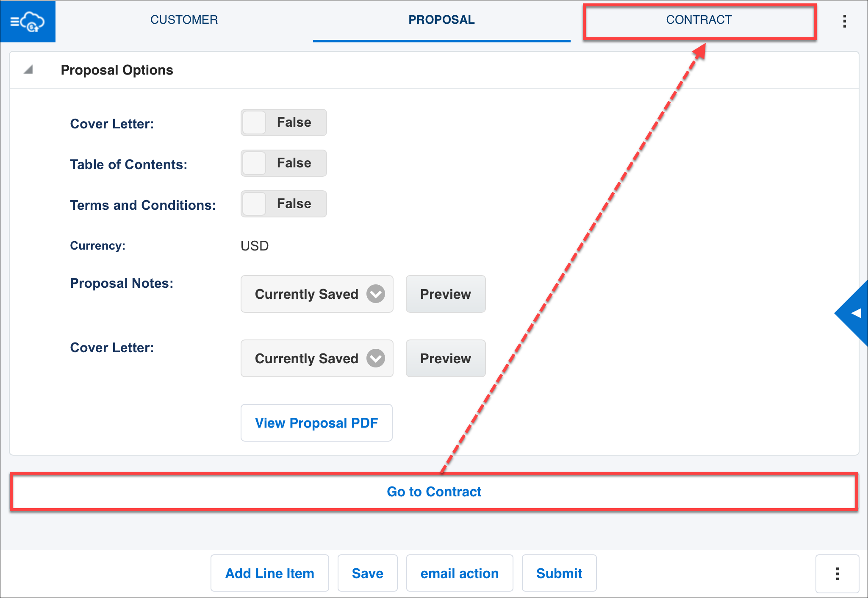The width and height of the screenshot is (868, 598).
Task: Switch to the Customer tab
Action: point(184,19)
